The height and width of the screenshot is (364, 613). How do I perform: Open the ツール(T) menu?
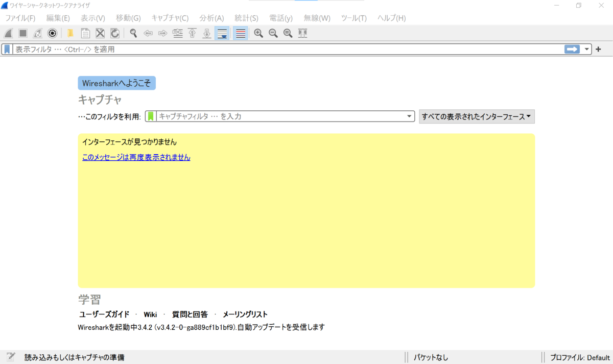tap(354, 18)
